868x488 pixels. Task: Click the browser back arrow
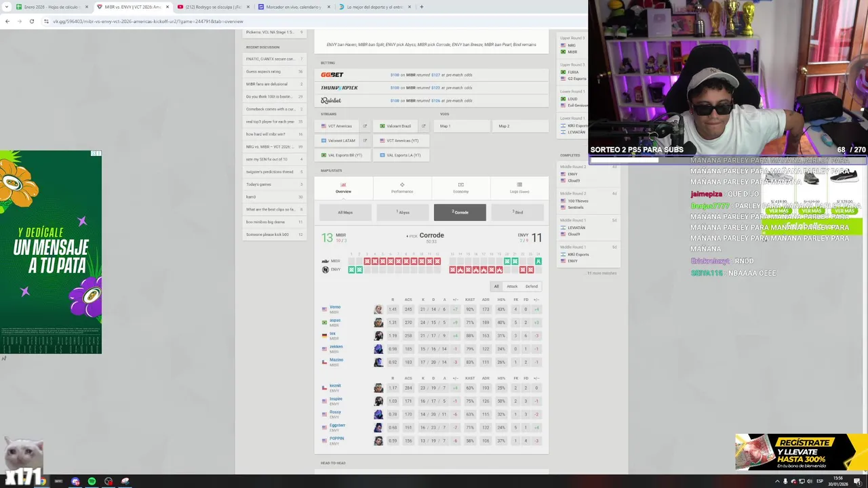pos(7,22)
